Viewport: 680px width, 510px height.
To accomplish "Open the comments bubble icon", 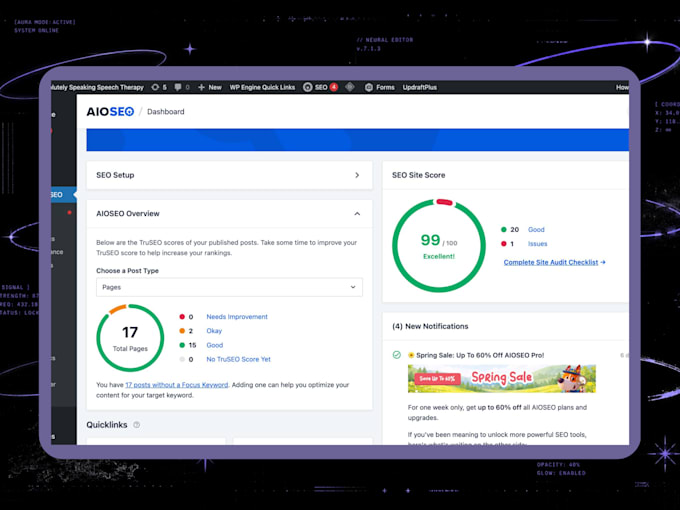I will (x=178, y=87).
